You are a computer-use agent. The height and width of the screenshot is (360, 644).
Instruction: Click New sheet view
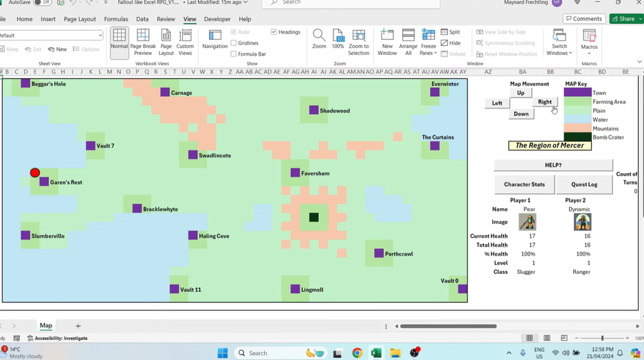(57, 49)
